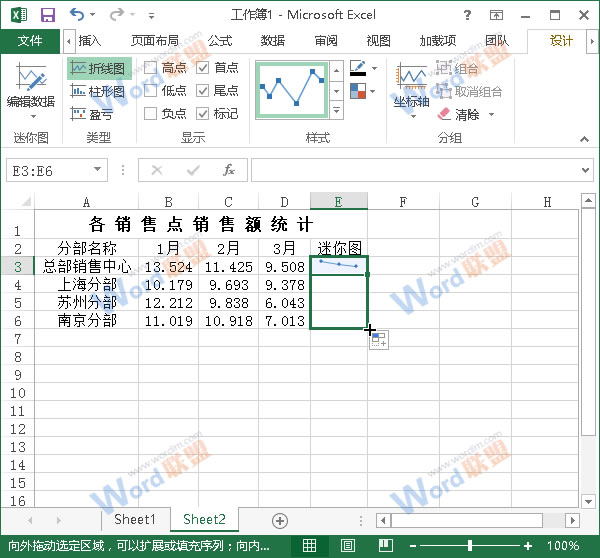Click the zoom slider handle

click(470, 545)
